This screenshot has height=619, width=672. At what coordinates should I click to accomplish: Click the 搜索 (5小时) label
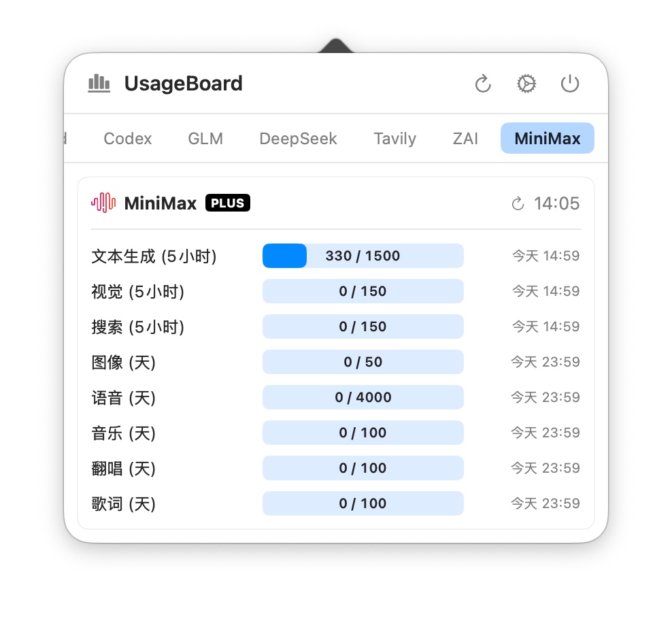pyautogui.click(x=137, y=327)
